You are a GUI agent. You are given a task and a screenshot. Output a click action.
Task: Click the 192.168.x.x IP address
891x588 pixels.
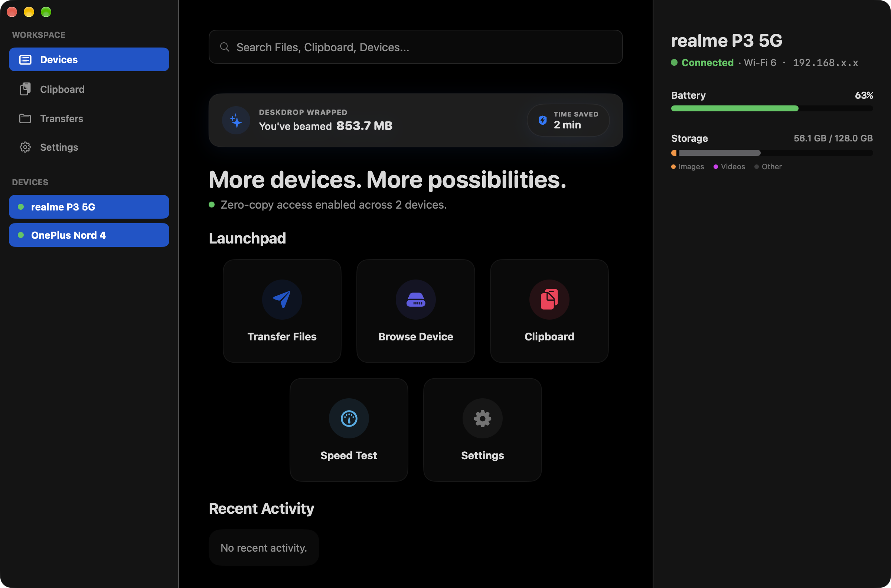coord(825,63)
